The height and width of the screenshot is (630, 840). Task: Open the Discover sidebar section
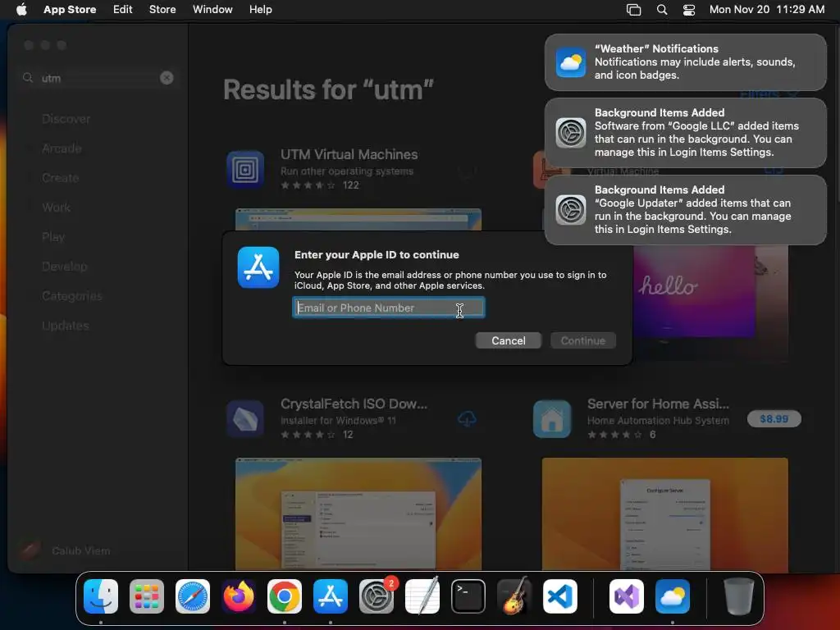click(x=66, y=119)
